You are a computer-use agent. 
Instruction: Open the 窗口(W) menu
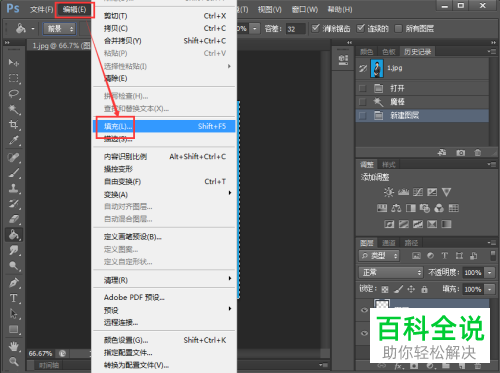pos(305,9)
